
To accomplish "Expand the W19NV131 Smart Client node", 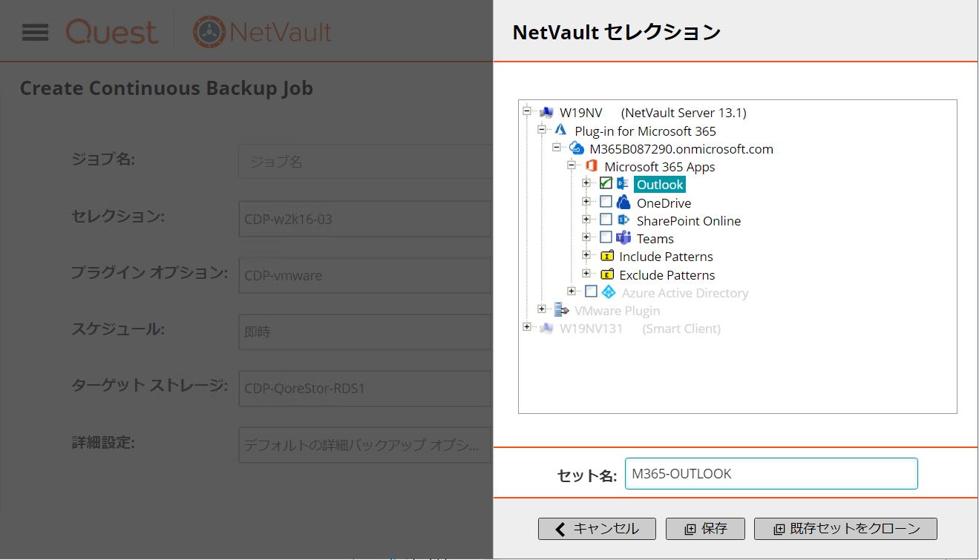I will (x=527, y=326).
